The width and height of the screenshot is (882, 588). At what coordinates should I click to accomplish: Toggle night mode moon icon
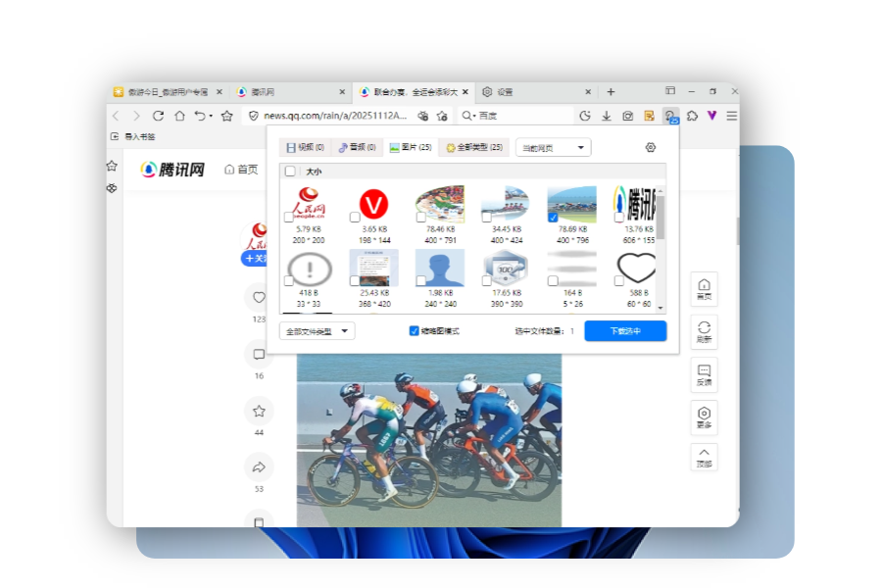click(x=585, y=116)
